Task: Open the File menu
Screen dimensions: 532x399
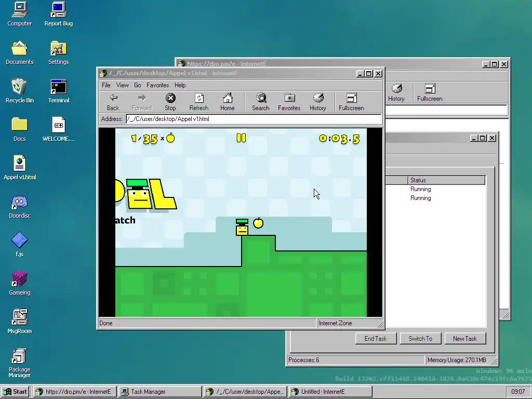Action: click(106, 85)
